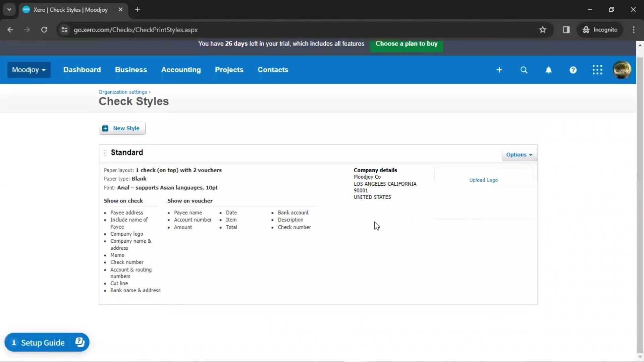Click the Standard style title
This screenshot has height=362, width=644.
tap(127, 153)
